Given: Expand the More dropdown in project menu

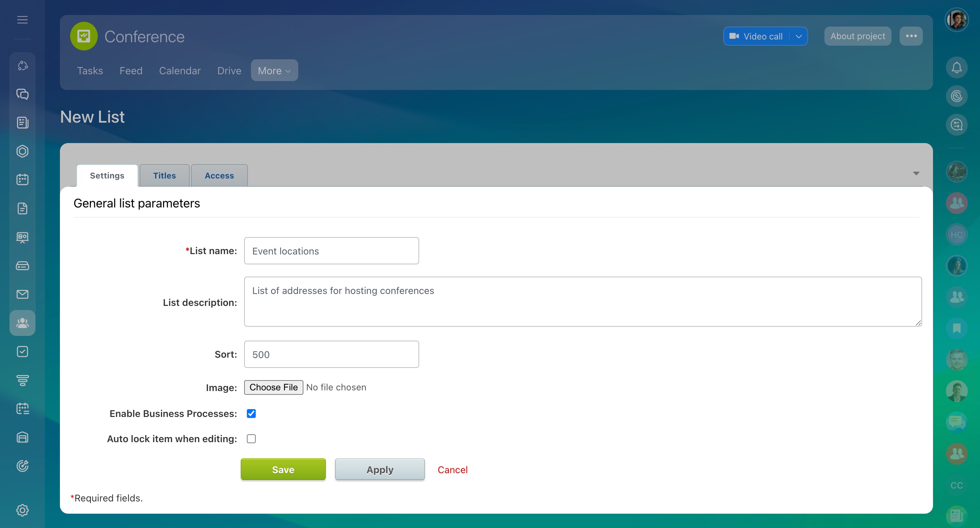Looking at the screenshot, I should pos(274,71).
